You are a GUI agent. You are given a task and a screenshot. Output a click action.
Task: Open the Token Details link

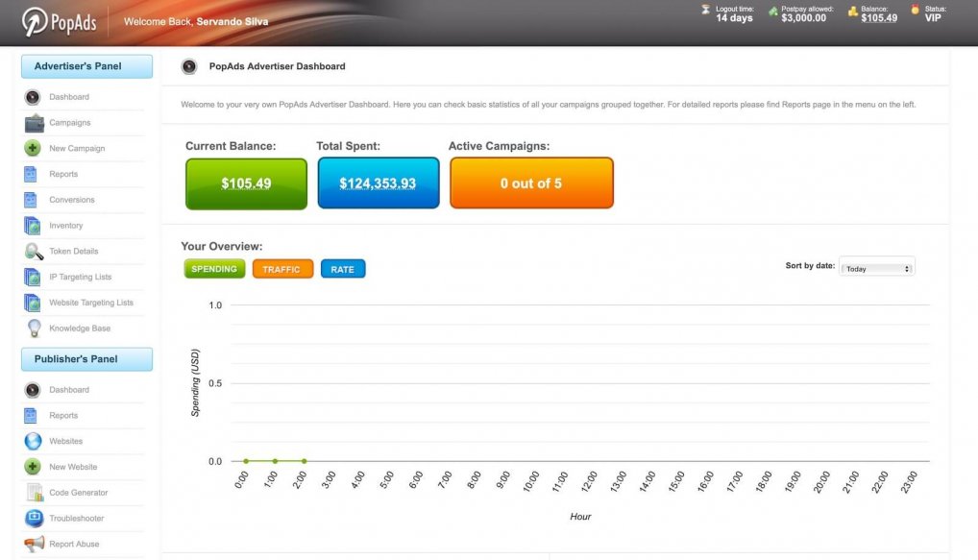(x=74, y=252)
